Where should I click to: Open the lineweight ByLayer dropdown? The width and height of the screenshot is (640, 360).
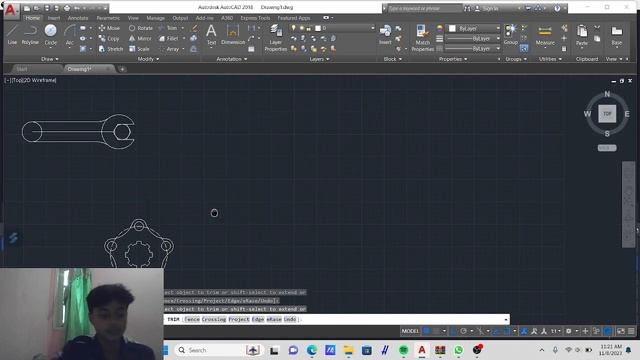pyautogui.click(x=473, y=38)
